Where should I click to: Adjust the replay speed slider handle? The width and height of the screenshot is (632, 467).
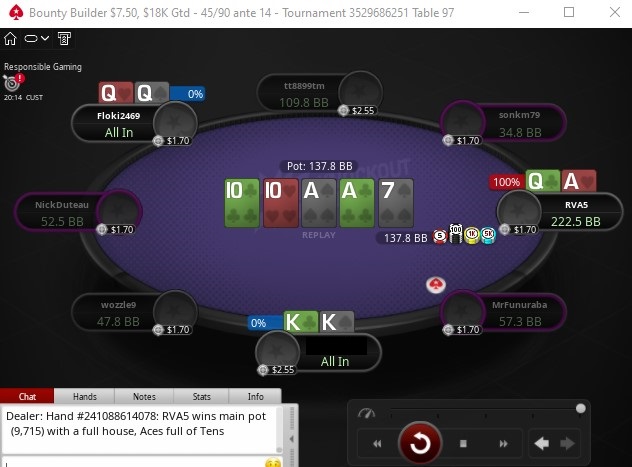[x=580, y=409]
